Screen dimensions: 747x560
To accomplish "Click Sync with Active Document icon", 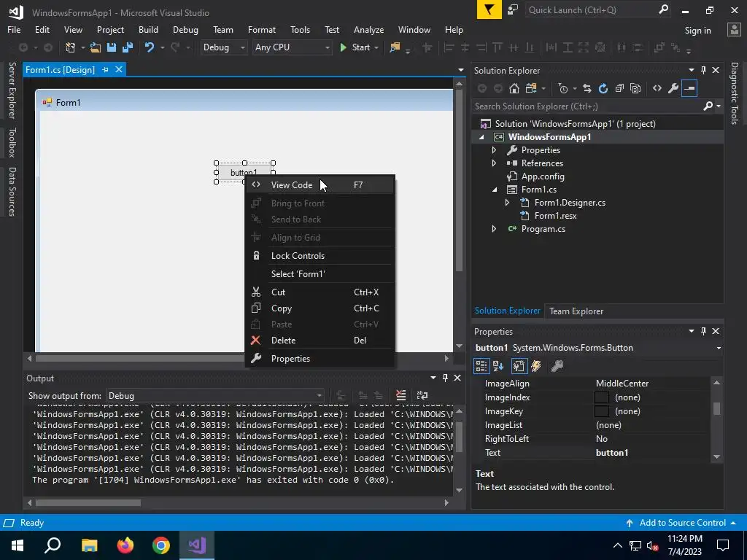I will [587, 88].
